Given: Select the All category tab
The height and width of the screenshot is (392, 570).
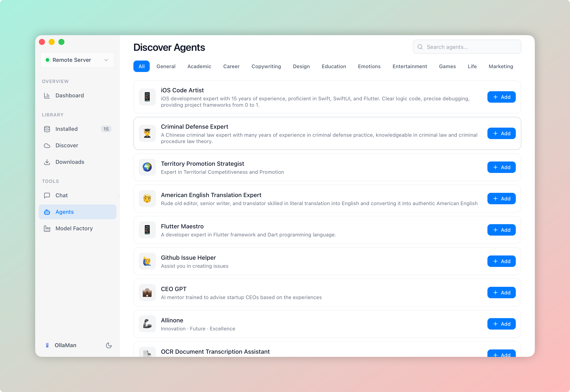Looking at the screenshot, I should click(x=141, y=66).
